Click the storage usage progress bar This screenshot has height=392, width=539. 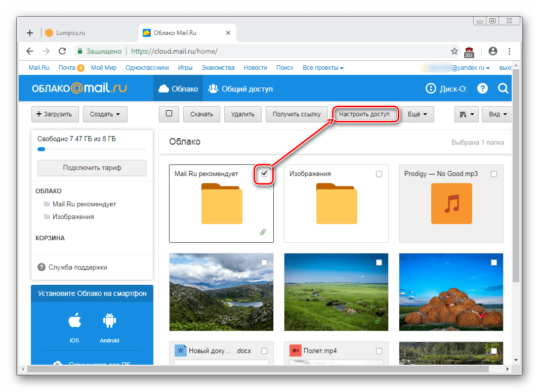[x=92, y=149]
